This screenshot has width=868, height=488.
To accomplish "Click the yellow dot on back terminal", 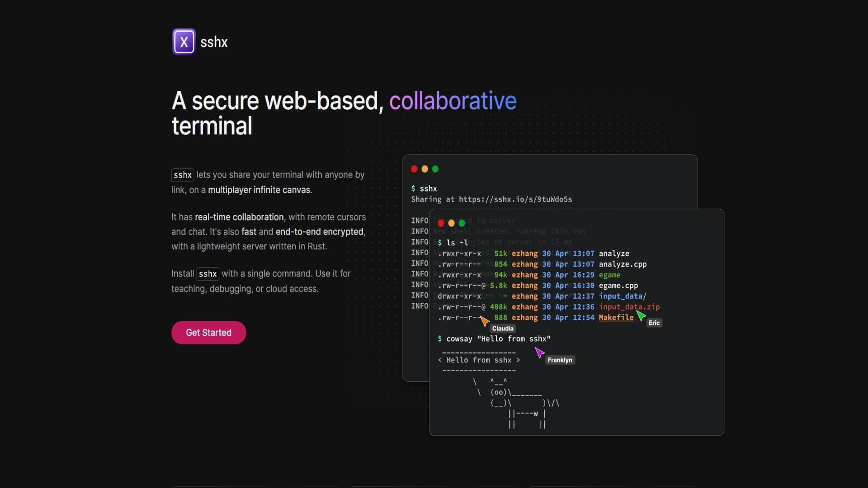I will click(425, 169).
